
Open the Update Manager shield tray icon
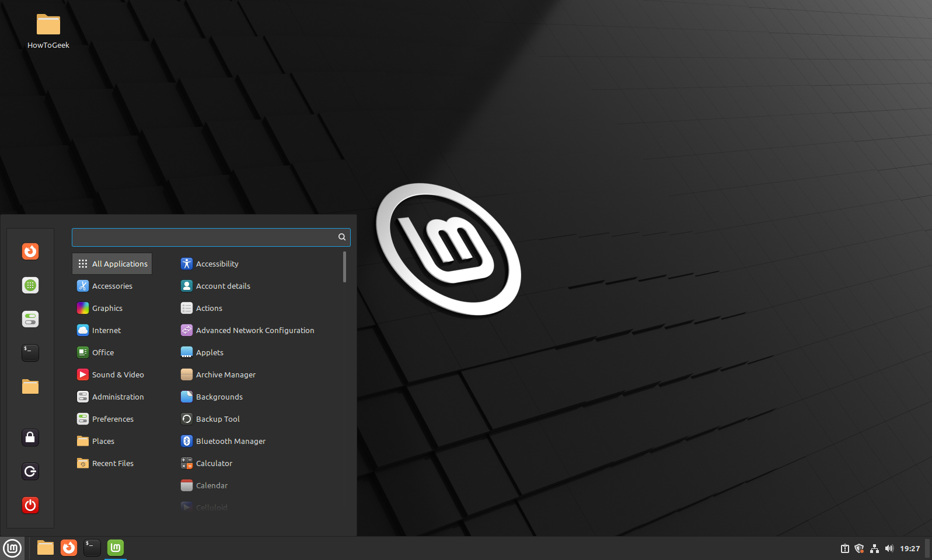coord(859,548)
